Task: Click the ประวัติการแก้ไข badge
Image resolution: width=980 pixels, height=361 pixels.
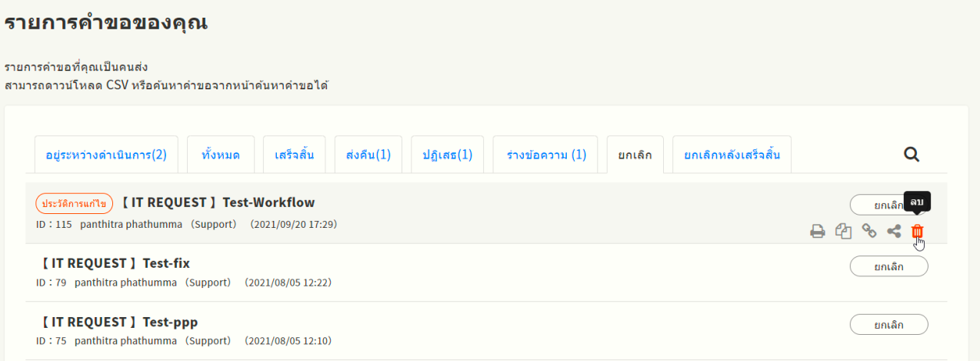Action: pyautogui.click(x=74, y=203)
